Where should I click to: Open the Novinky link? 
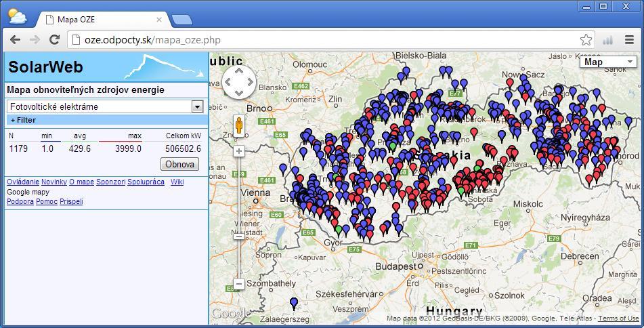(54, 182)
